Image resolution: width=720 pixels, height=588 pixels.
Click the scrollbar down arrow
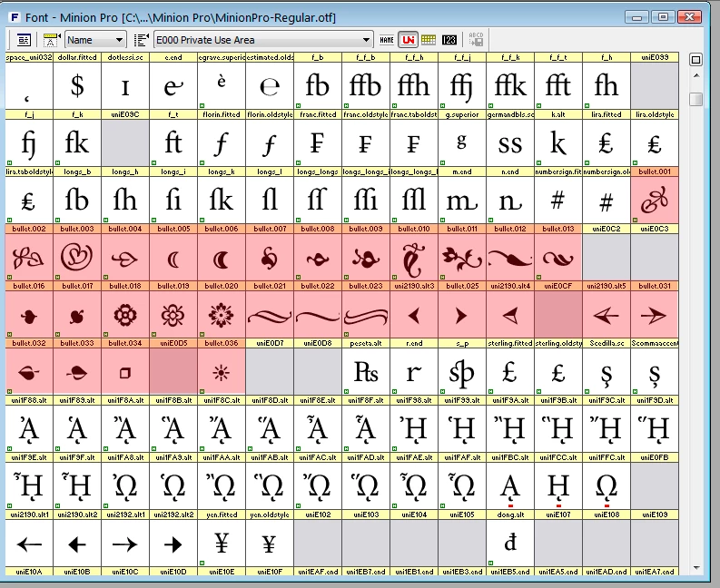point(696,568)
